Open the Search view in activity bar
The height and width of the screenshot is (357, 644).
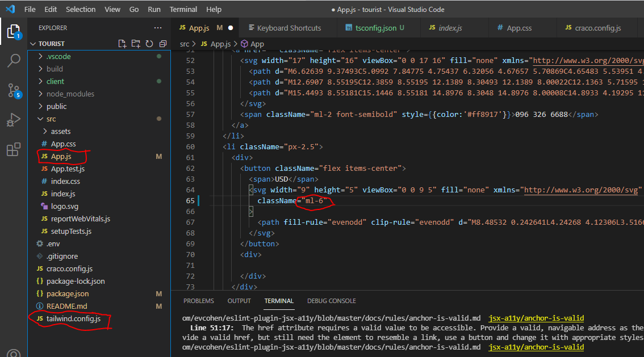click(14, 61)
